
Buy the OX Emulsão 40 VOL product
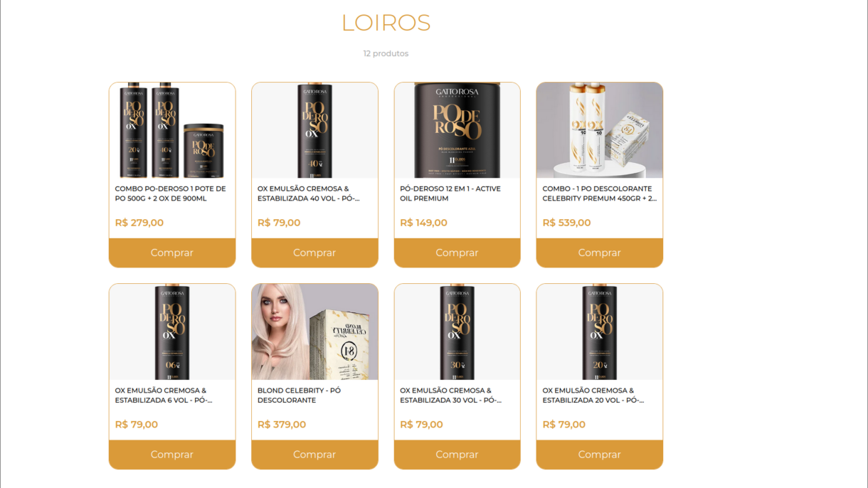pos(314,253)
